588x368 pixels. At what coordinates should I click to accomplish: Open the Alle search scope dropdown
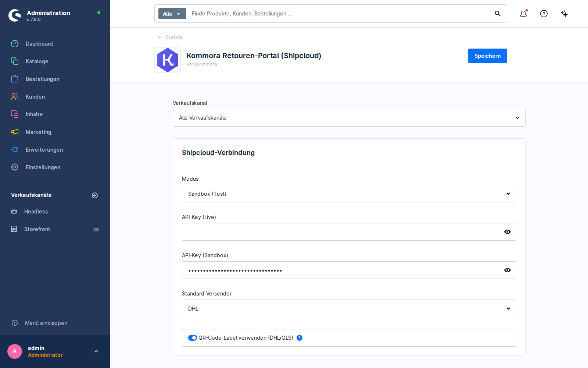(x=172, y=14)
